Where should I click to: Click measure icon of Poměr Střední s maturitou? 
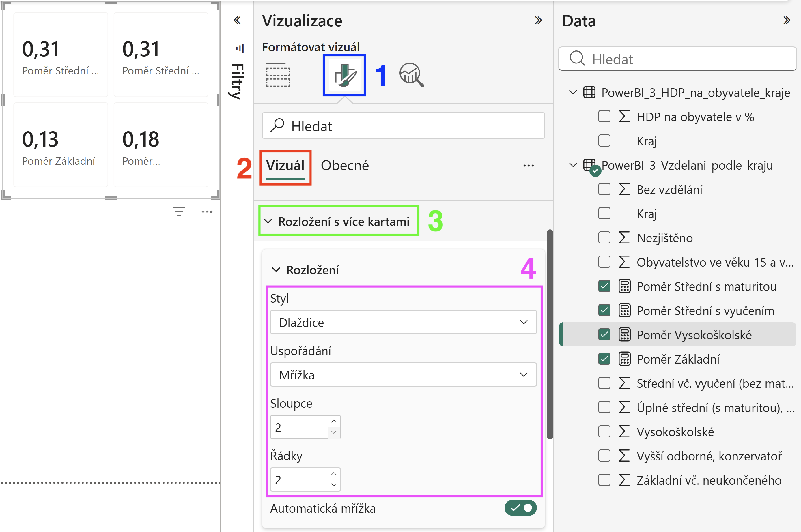[x=624, y=286]
